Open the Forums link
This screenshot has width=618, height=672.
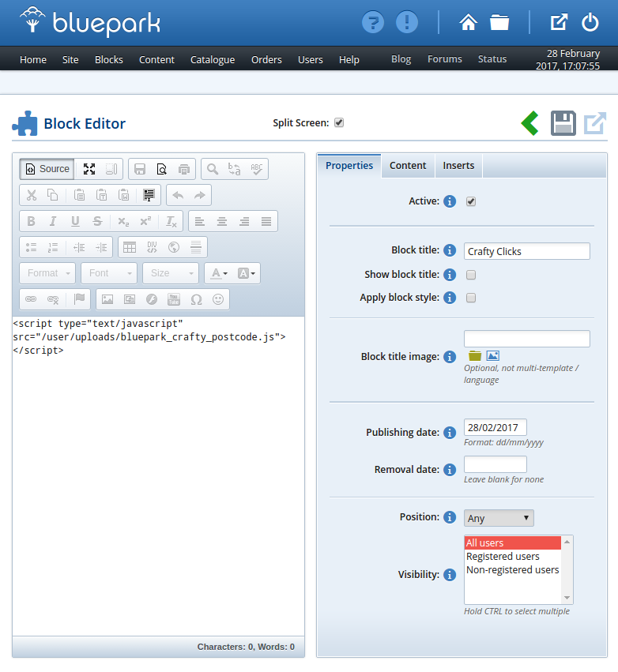coord(445,58)
